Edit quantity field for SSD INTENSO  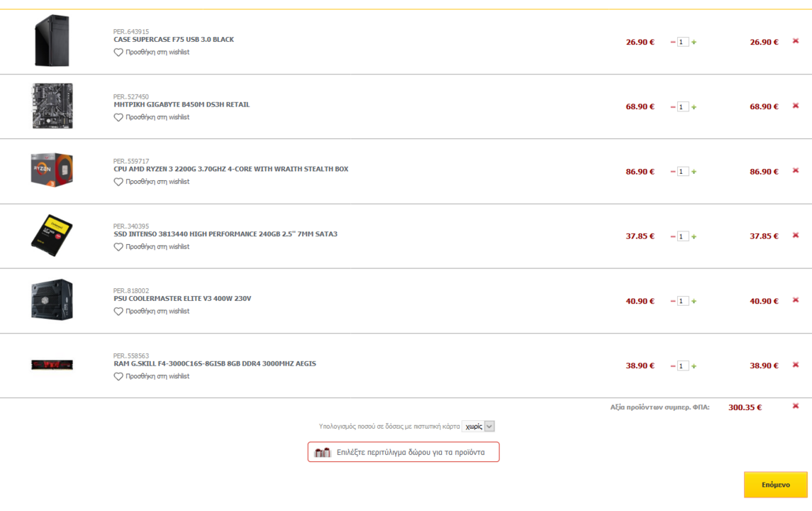point(683,236)
